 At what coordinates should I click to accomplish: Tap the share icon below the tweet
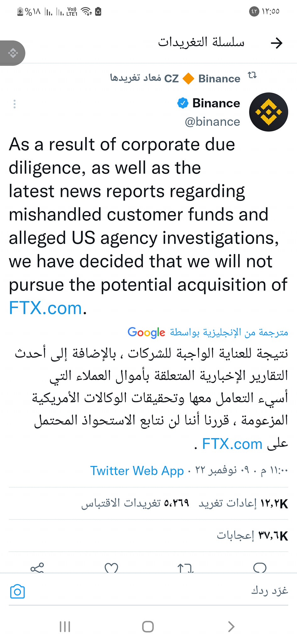point(37,568)
